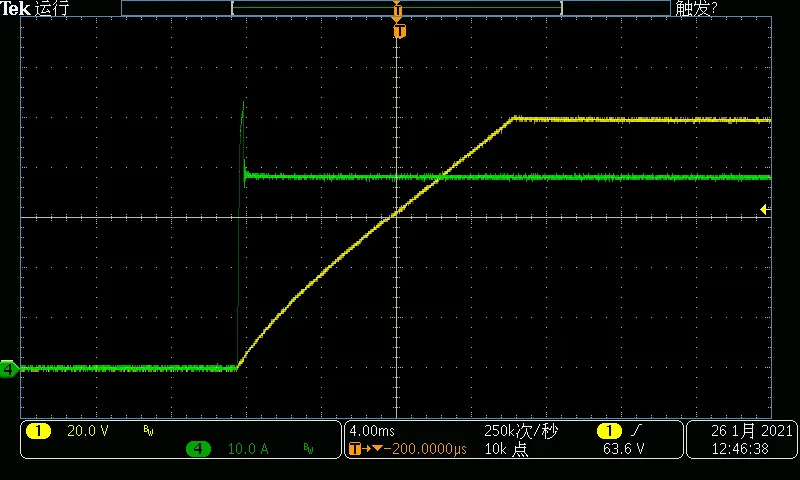Click the 4.00ms timebase readout

pyautogui.click(x=372, y=431)
